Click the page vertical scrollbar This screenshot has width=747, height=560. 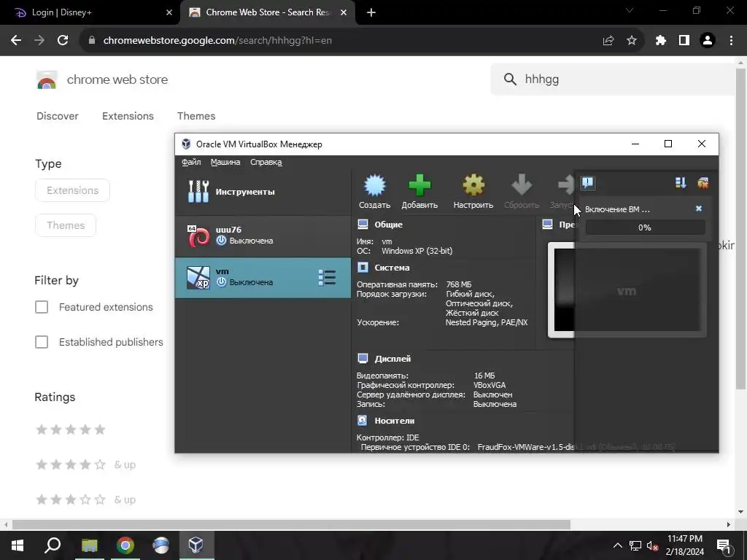click(x=740, y=228)
